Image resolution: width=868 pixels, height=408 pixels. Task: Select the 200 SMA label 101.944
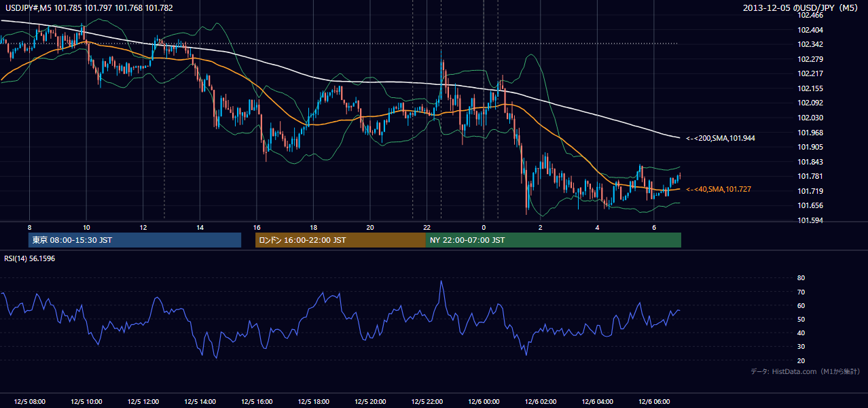[x=721, y=138]
